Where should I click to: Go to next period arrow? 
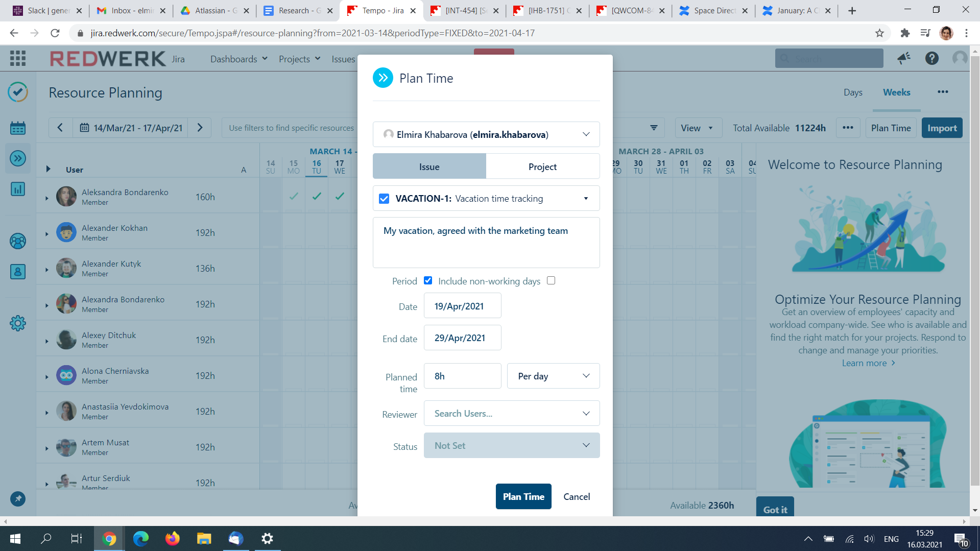click(200, 128)
